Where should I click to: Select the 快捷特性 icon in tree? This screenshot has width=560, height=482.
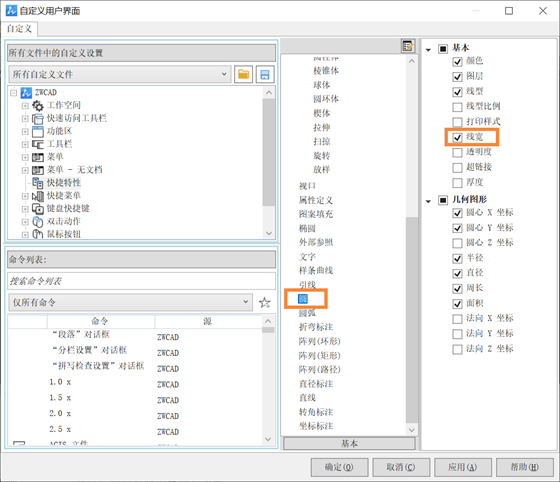point(38,183)
